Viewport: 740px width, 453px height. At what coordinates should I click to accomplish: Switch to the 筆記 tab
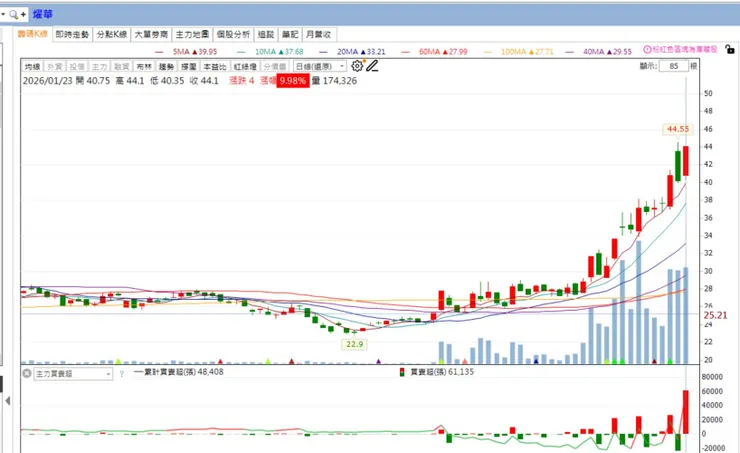tap(290, 34)
